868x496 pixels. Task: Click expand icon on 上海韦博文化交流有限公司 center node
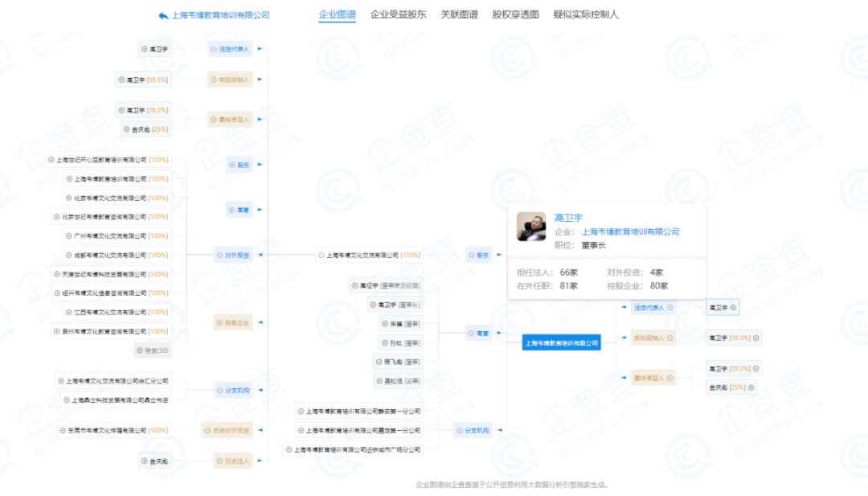pyautogui.click(x=321, y=256)
